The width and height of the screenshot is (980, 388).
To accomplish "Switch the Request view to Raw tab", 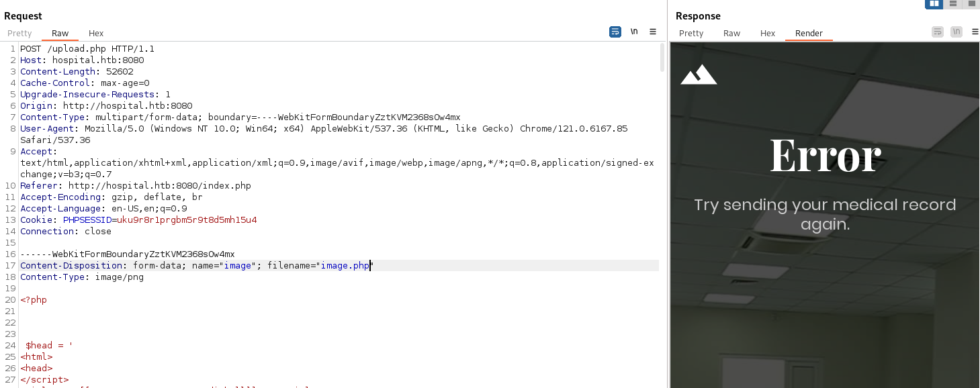I will click(x=60, y=33).
